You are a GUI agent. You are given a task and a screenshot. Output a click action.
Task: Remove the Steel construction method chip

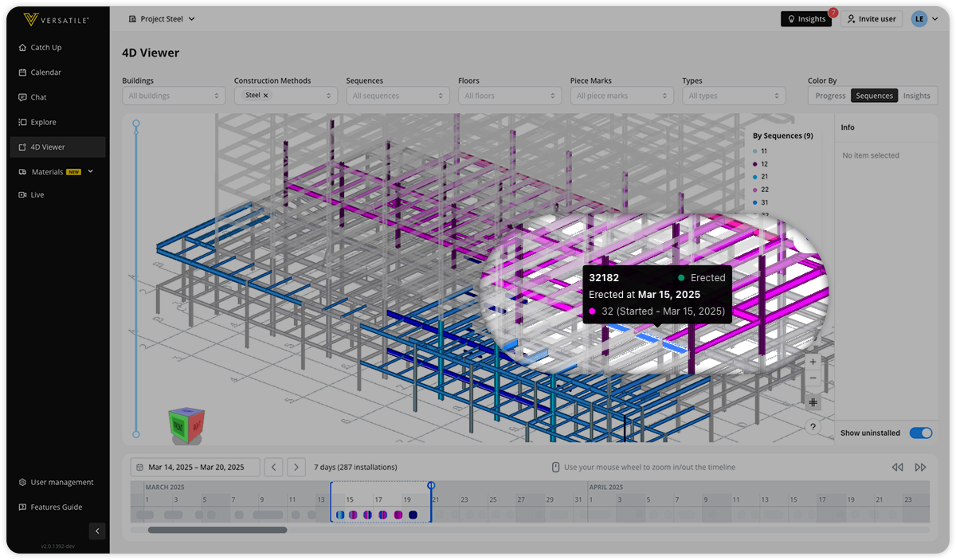[x=266, y=96]
